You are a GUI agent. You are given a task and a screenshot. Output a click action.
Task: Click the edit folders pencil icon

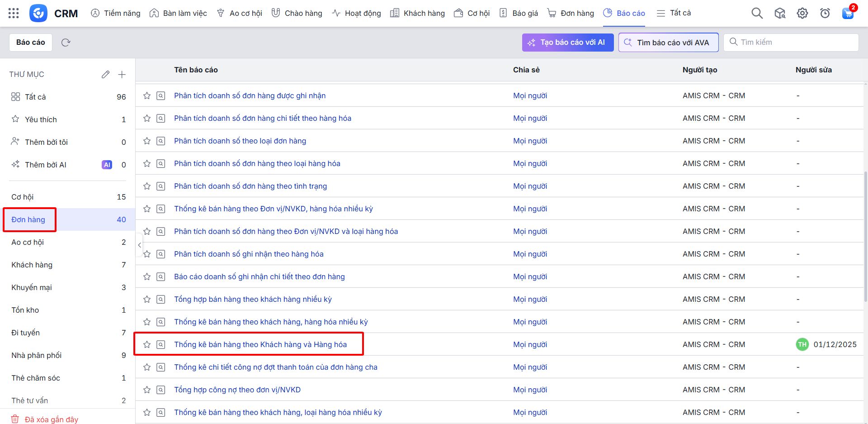coord(105,74)
